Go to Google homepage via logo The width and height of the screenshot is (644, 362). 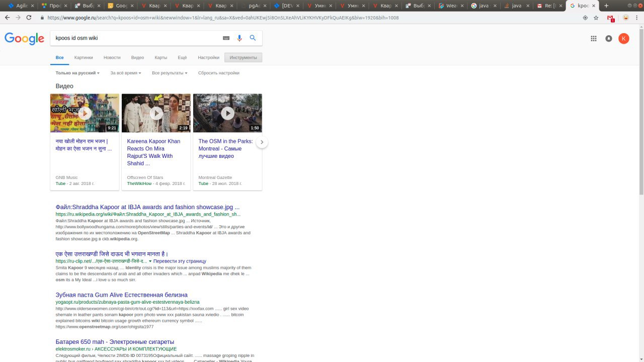(24, 39)
